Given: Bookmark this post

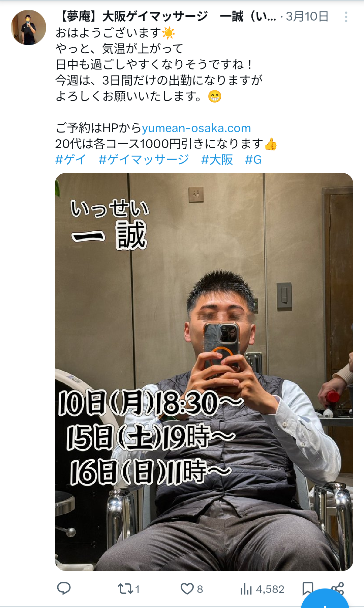Looking at the screenshot, I should [308, 589].
